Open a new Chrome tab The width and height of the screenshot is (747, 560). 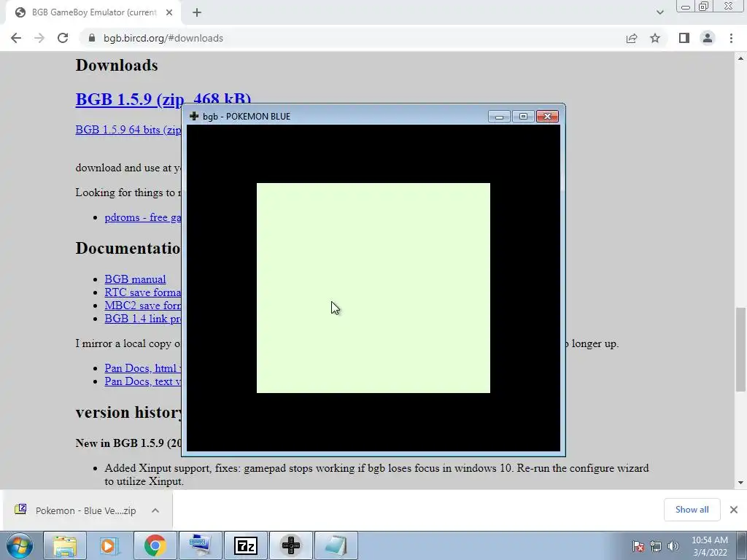197,12
